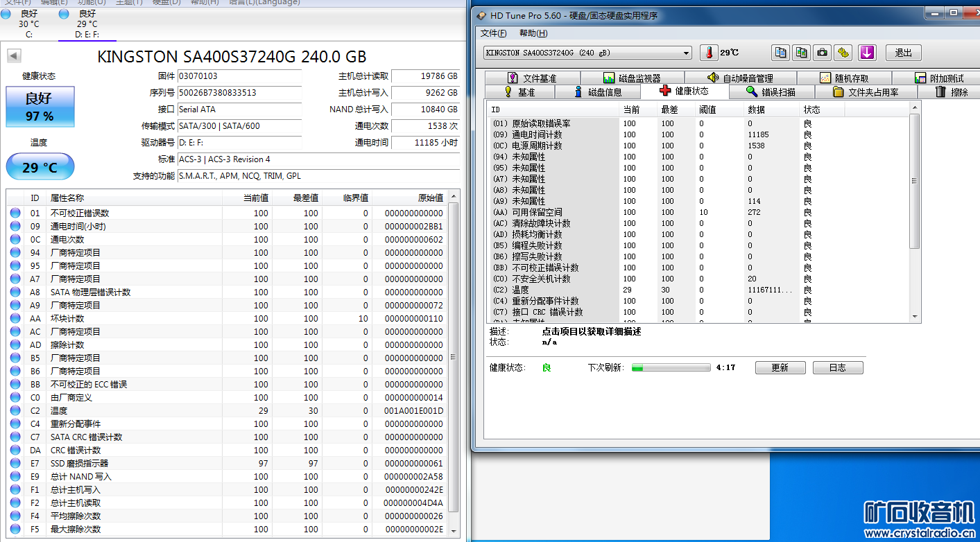This screenshot has width=980, height=542.
Task: Click the HD Tune Pro title bar icon
Action: tap(481, 15)
